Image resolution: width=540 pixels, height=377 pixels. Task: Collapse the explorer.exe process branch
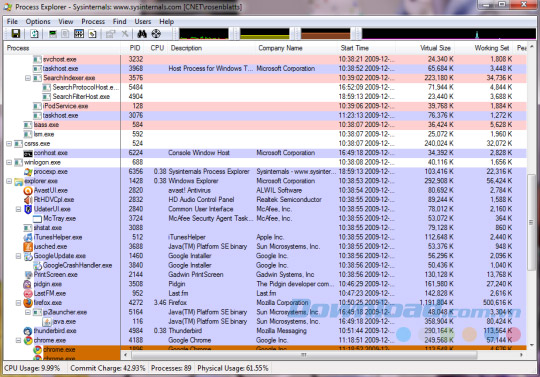(9, 181)
